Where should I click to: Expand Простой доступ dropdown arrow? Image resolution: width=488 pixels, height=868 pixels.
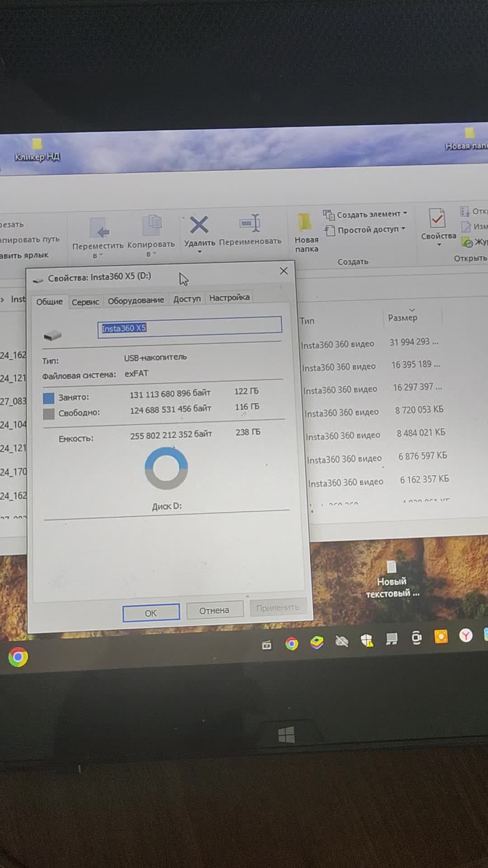tap(403, 229)
